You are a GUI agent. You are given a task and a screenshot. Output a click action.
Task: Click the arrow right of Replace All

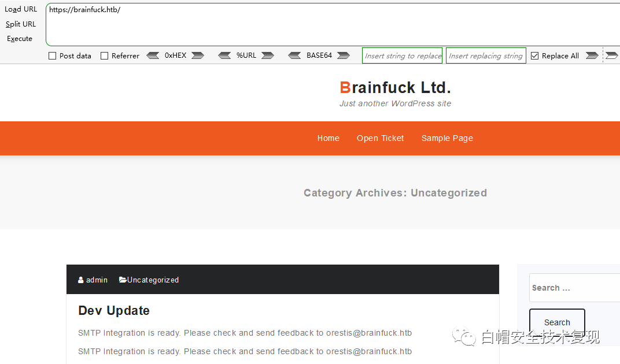pos(592,55)
